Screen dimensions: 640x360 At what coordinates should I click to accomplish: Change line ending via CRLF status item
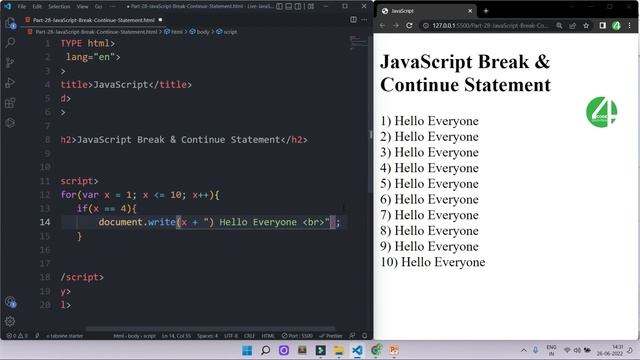(x=249, y=336)
